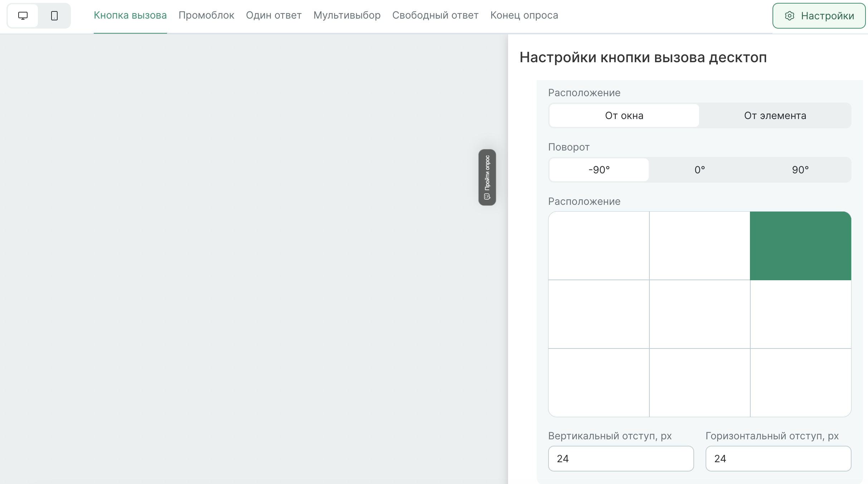
Task: Choose "От окна" placement option
Action: click(x=624, y=115)
